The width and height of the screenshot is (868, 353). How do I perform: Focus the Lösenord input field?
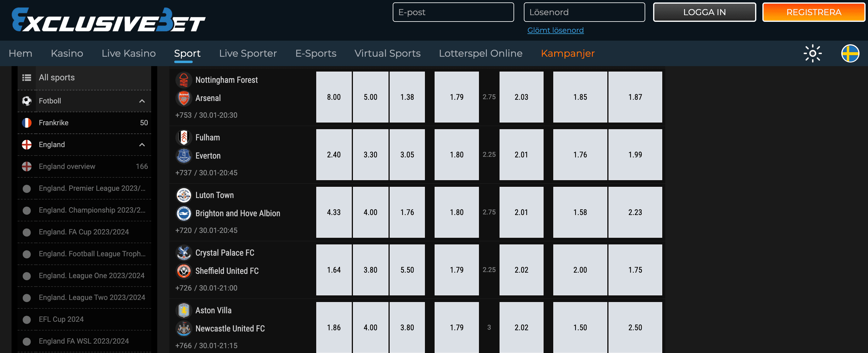[584, 12]
